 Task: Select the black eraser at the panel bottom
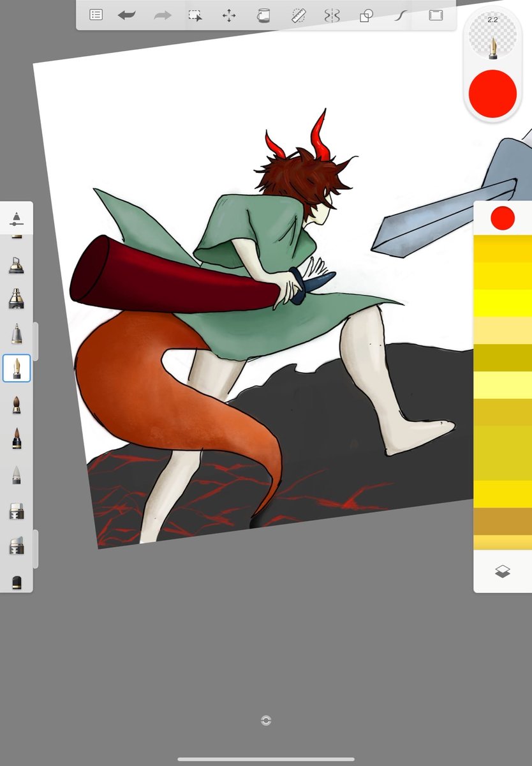(x=17, y=582)
